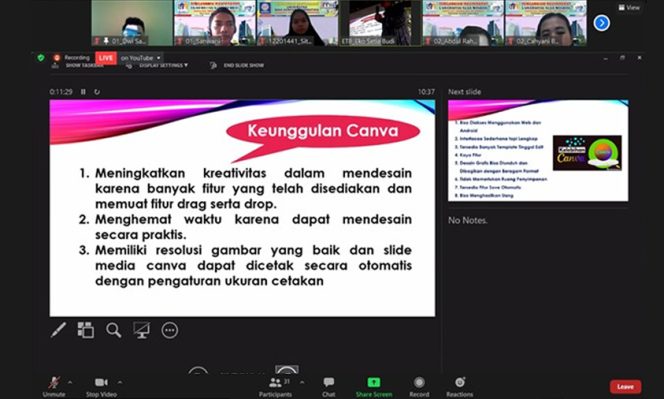Open the View layout menu
Screen dimensions: 664x399
629,7
